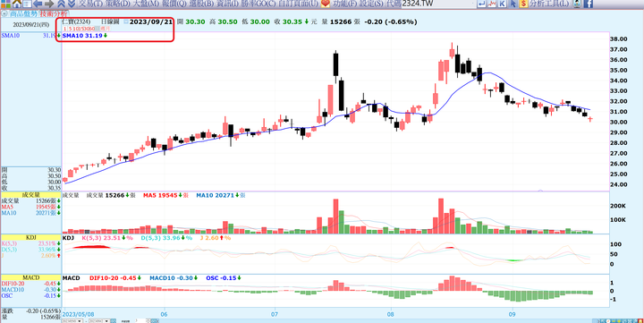Click the 成交量 panel header
This screenshot has height=323, width=644.
pyautogui.click(x=30, y=195)
